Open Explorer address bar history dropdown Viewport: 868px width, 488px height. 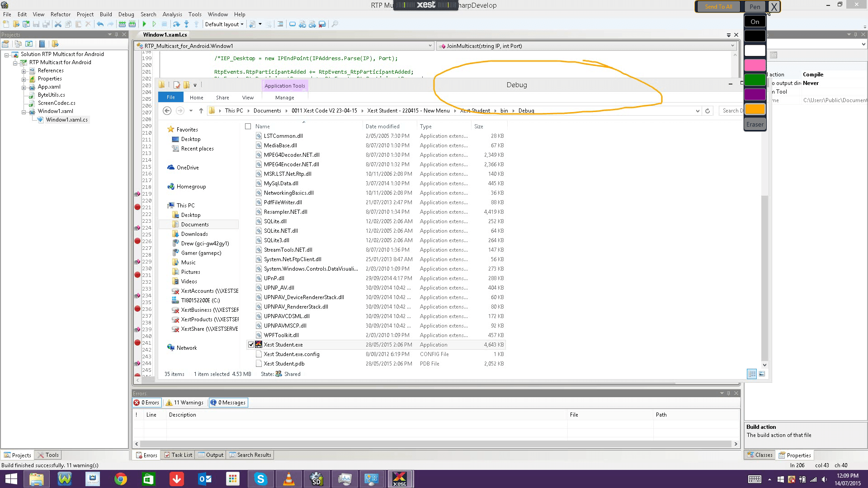click(698, 111)
